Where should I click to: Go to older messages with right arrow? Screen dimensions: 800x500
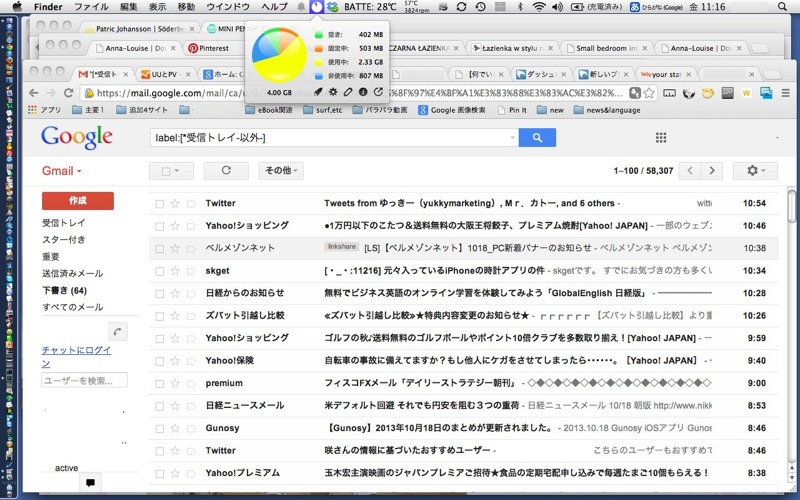tap(712, 171)
